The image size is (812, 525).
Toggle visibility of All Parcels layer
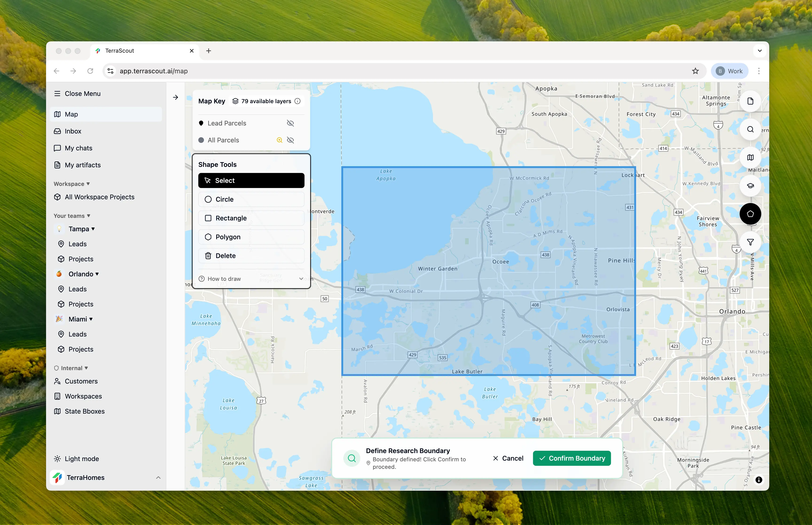click(x=290, y=140)
